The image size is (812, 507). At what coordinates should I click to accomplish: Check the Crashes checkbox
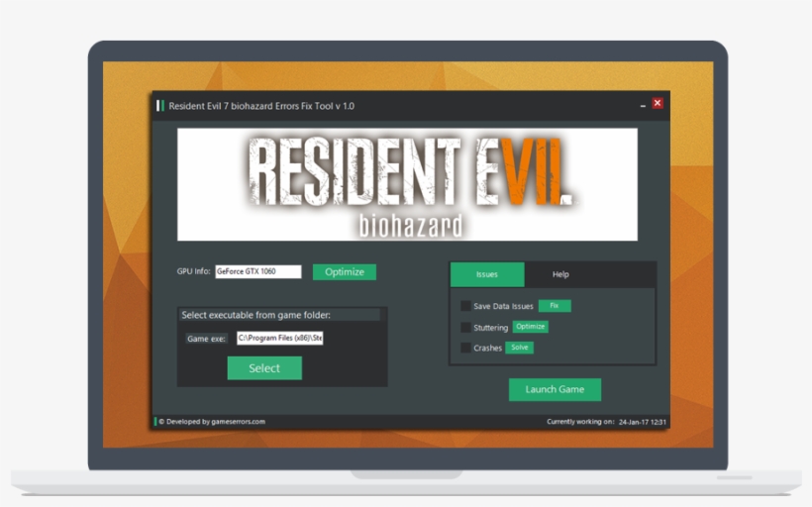[465, 348]
